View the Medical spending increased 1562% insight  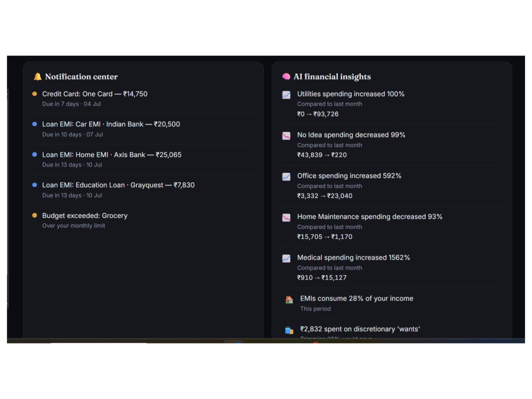pos(392,268)
